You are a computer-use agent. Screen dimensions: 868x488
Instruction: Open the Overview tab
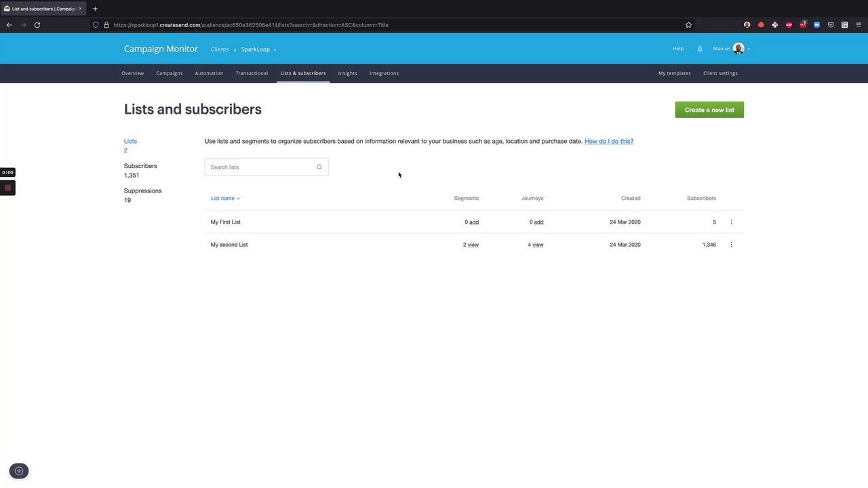coord(133,73)
